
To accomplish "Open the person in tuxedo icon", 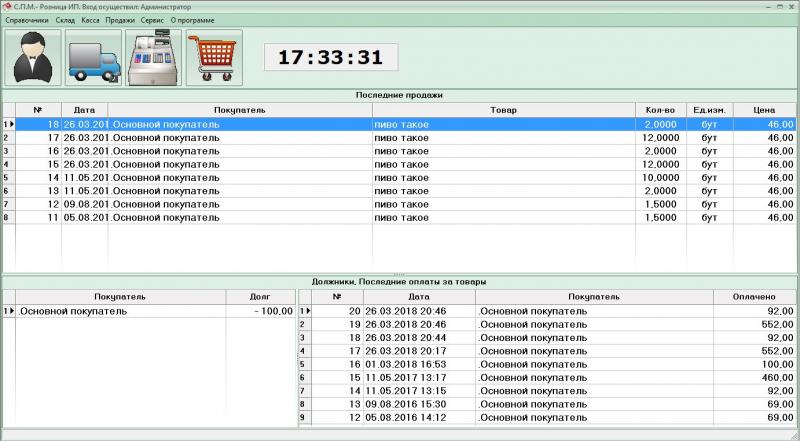I will coord(33,57).
